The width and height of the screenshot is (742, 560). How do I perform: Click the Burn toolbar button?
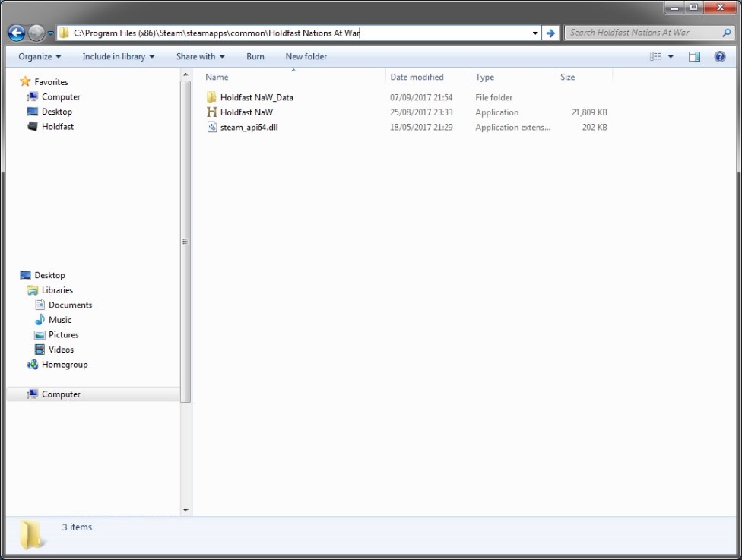(x=255, y=56)
